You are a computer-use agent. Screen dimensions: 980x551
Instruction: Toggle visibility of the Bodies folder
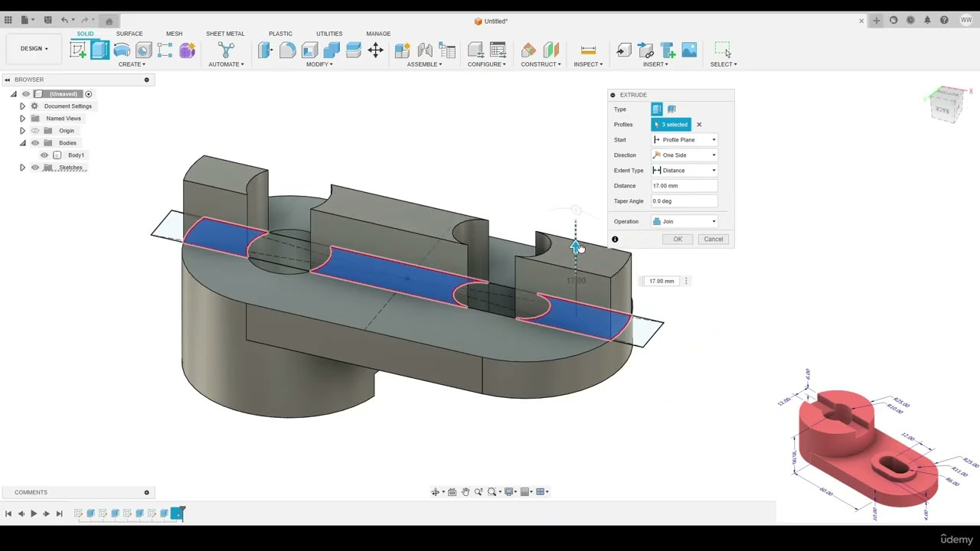pyautogui.click(x=34, y=143)
